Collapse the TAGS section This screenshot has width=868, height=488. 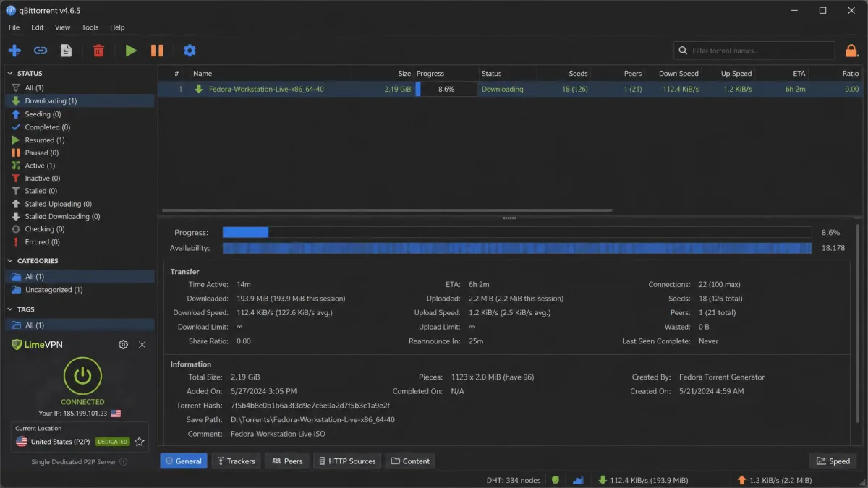[10, 309]
